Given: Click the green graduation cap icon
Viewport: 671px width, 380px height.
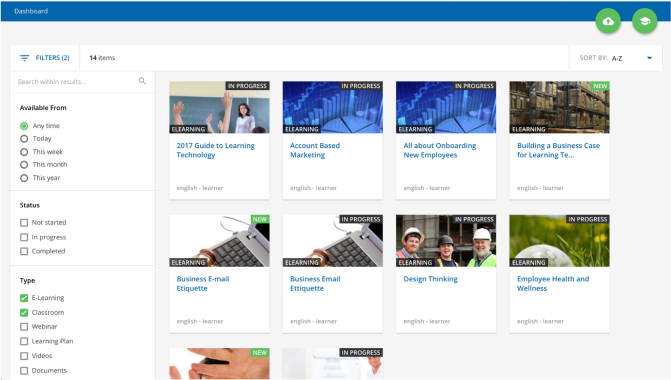Looking at the screenshot, I should [644, 21].
